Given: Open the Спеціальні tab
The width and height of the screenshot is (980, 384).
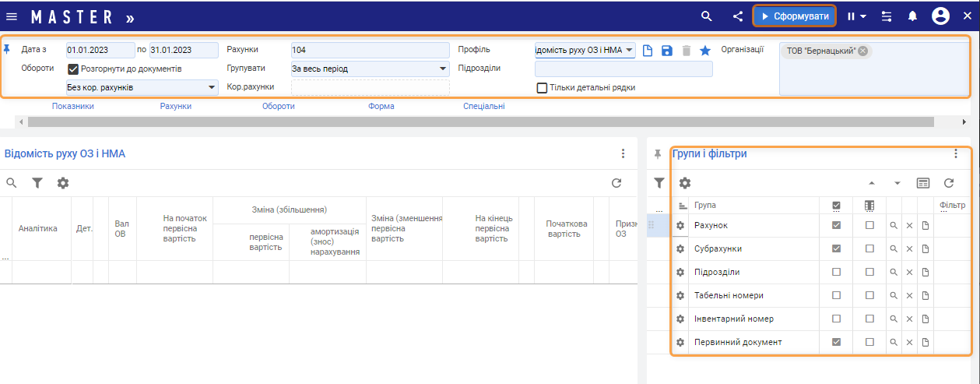Looking at the screenshot, I should point(483,106).
